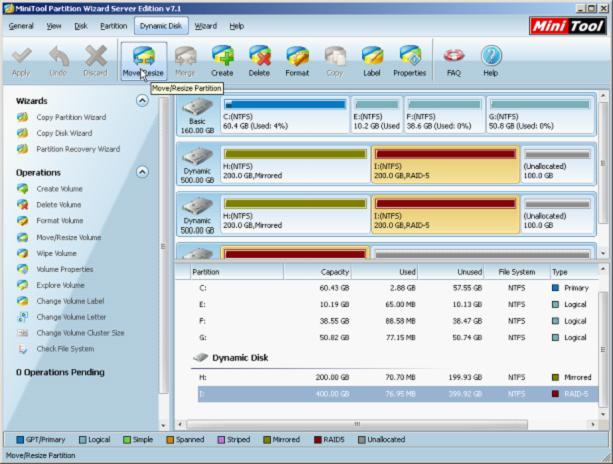Viewport: 613px width, 464px height.
Task: Select the C:(NTFS) 60.4 GB partition block
Action: [284, 115]
